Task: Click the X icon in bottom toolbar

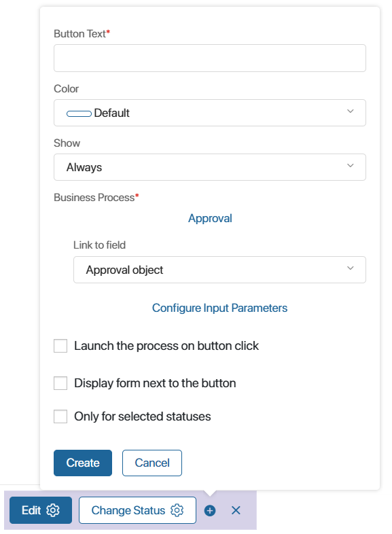Action: click(236, 510)
